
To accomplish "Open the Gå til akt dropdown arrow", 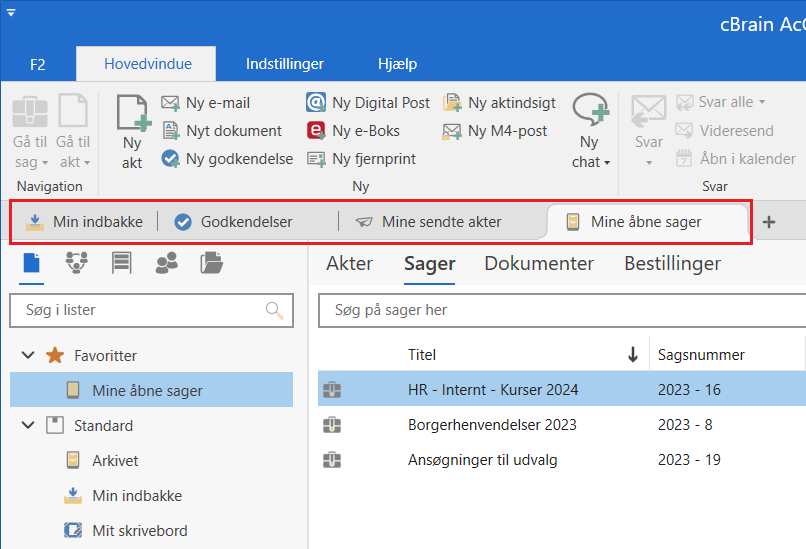I will 87,163.
